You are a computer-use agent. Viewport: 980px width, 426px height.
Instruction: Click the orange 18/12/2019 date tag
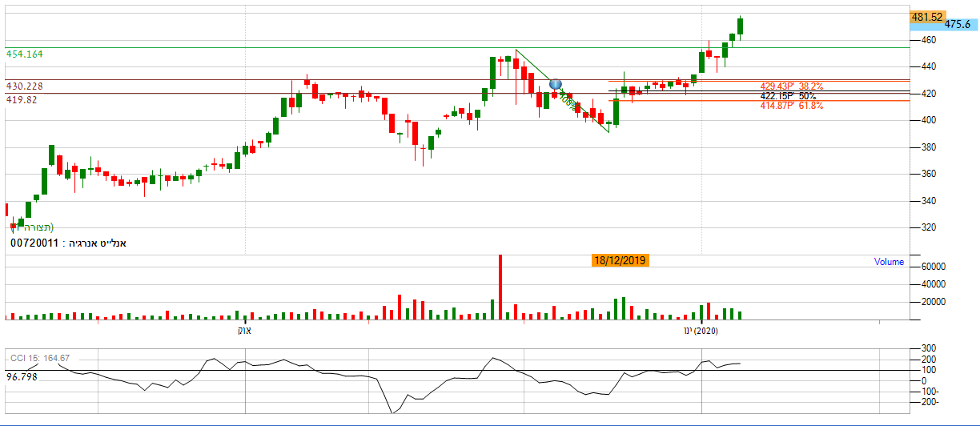point(620,260)
